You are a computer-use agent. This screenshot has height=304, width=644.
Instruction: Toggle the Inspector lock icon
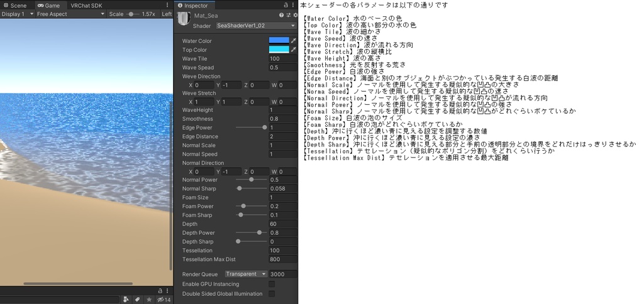coord(286,5)
